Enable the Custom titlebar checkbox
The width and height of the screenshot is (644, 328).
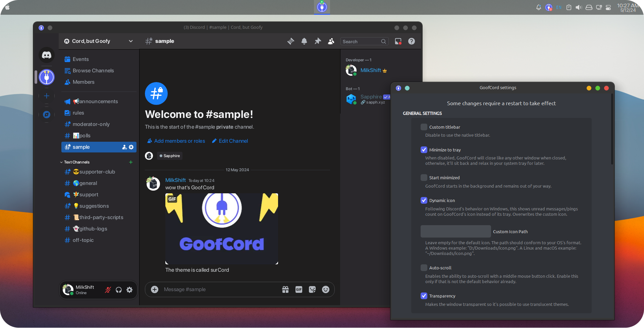pyautogui.click(x=424, y=127)
